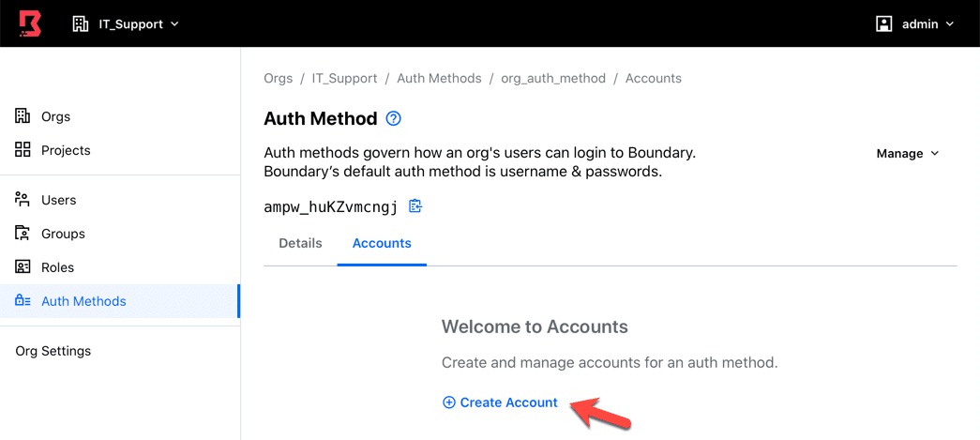Click the Roles icon in the sidebar

click(x=23, y=267)
